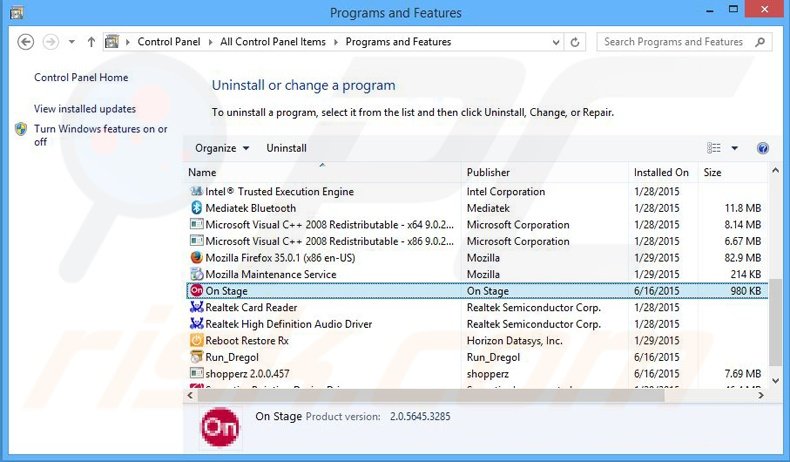Click the Uninstall button
Image resolution: width=790 pixels, height=462 pixels.
pyautogui.click(x=286, y=148)
